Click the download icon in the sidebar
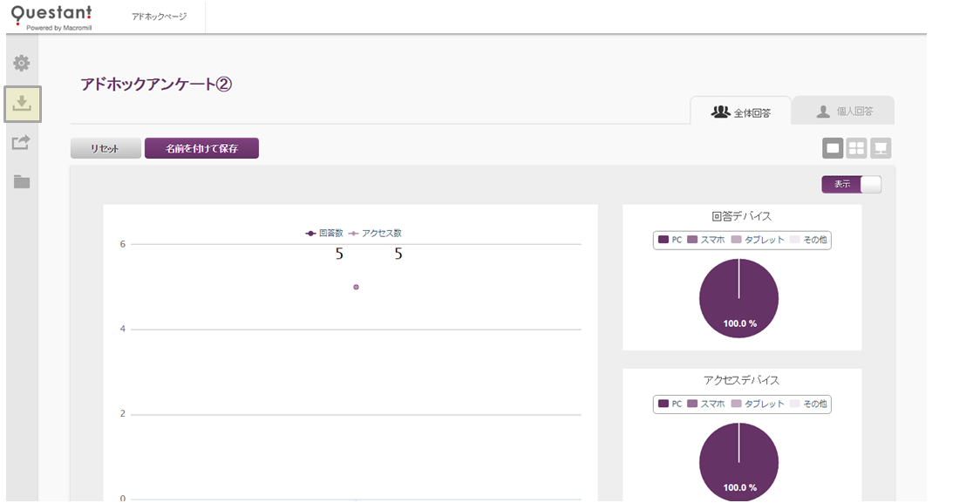Screen dimensions: 980x503 pyautogui.click(x=22, y=104)
